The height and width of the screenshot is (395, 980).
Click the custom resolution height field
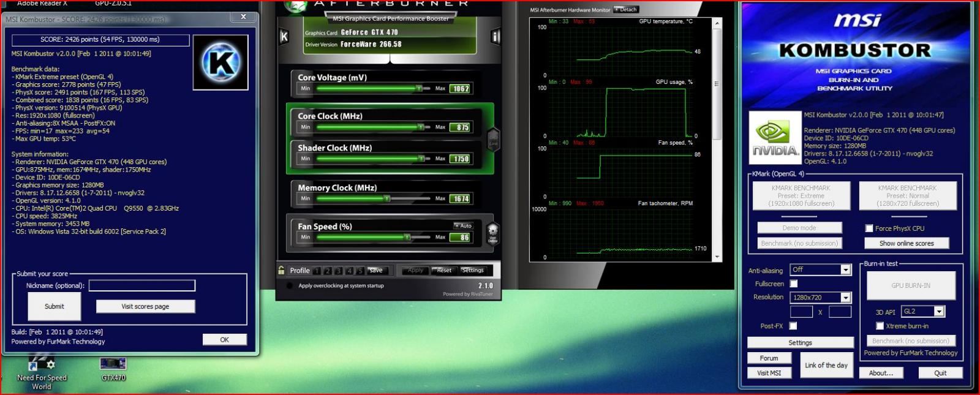click(840, 312)
